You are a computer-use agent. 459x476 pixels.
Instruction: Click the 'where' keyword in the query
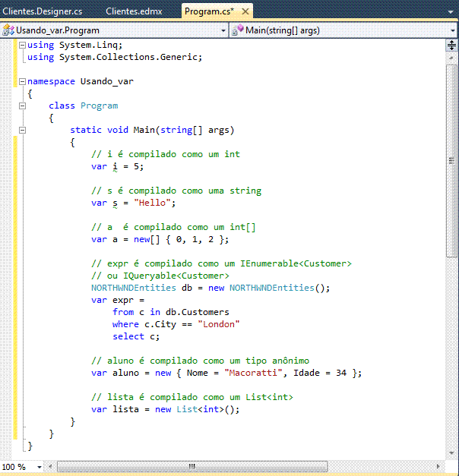(125, 324)
